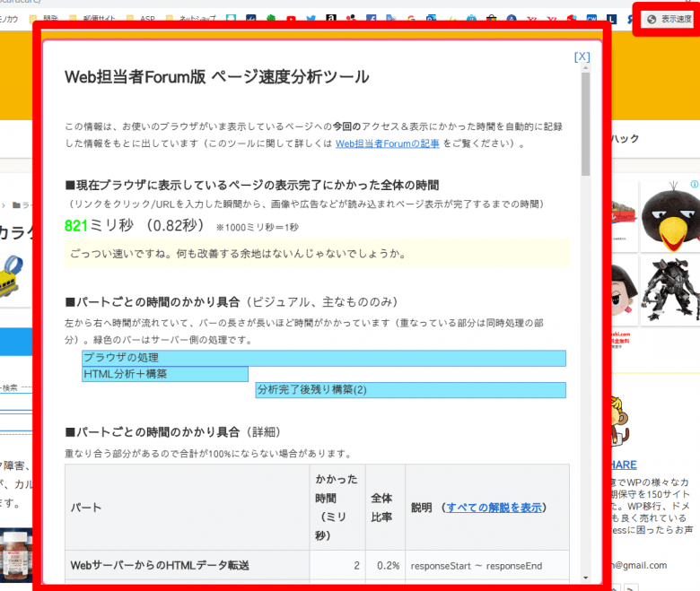The width and height of the screenshot is (700, 591).
Task: Click the time value 2 in table
Action: pos(356,566)
